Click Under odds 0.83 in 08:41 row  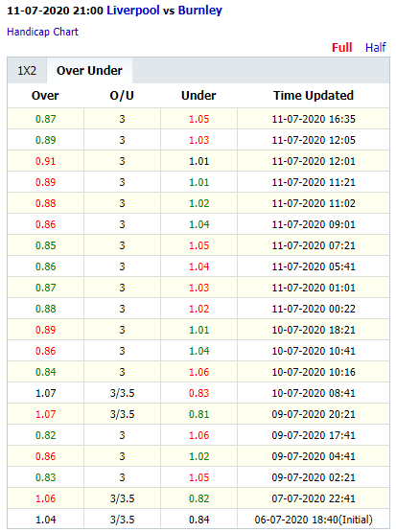(198, 393)
